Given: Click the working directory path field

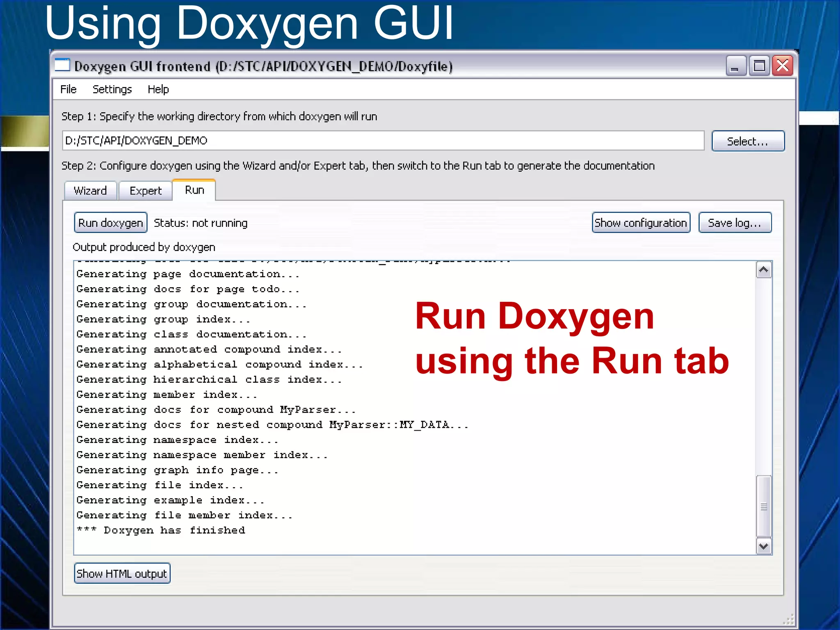Looking at the screenshot, I should [x=383, y=141].
